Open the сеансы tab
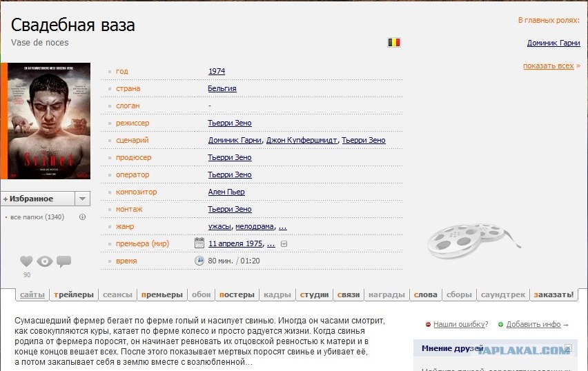The image size is (588, 371). pos(117,294)
